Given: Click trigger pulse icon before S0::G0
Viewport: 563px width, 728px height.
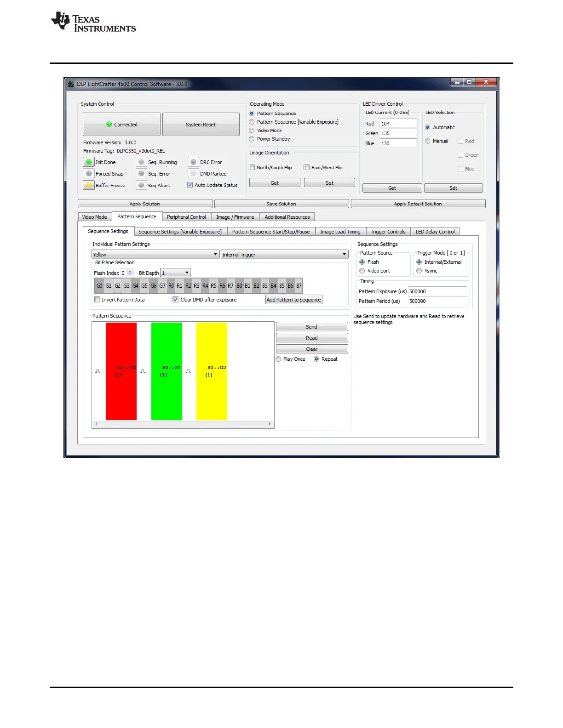Looking at the screenshot, I should 98,371.
